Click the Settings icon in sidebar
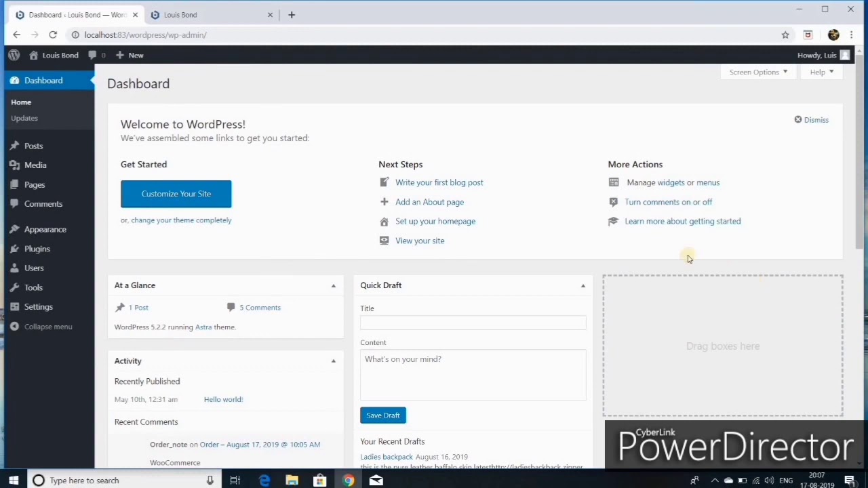Image resolution: width=868 pixels, height=488 pixels. coord(14,306)
